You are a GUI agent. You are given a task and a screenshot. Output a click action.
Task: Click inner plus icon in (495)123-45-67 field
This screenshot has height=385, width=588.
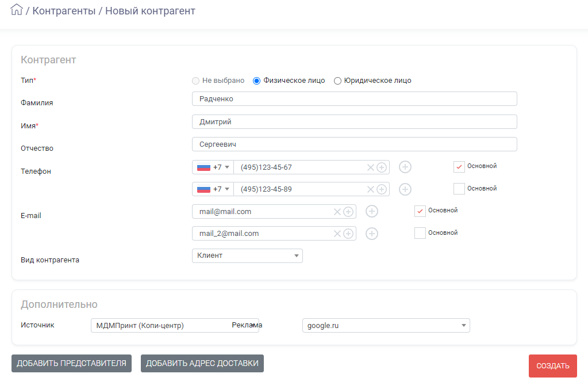[x=382, y=167]
